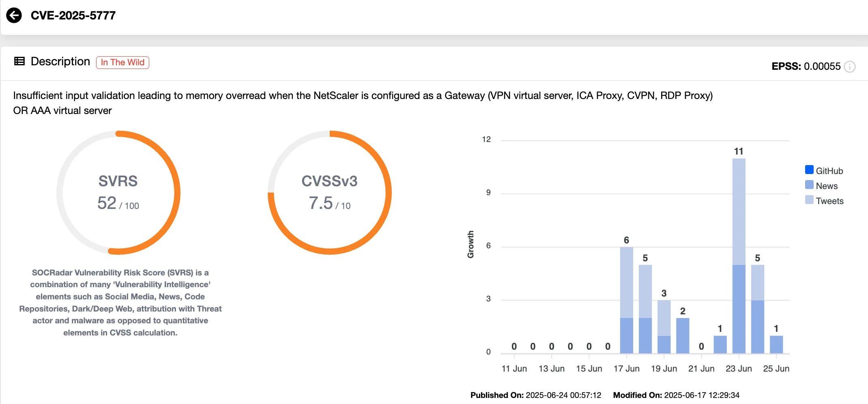This screenshot has width=868, height=404.
Task: Click the bar labeled 11
Action: [x=739, y=256]
